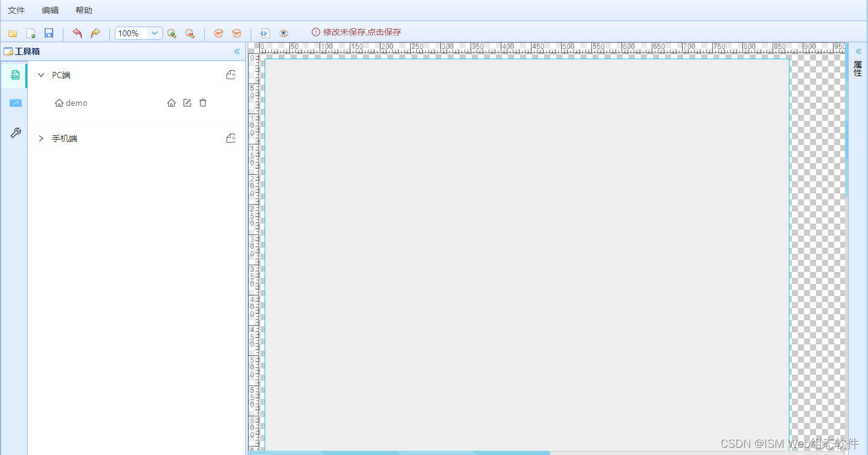Click the undo arrow icon
Screen dimensions: 868x455
click(77, 33)
